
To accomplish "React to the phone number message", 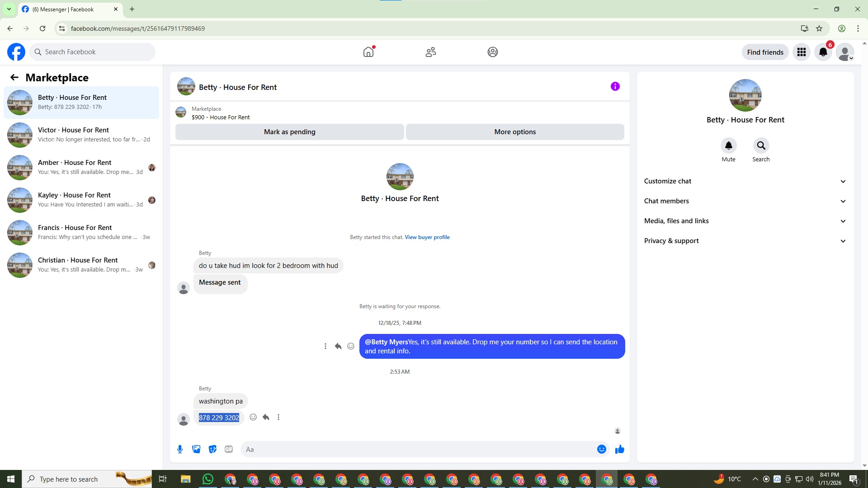I will pyautogui.click(x=253, y=417).
